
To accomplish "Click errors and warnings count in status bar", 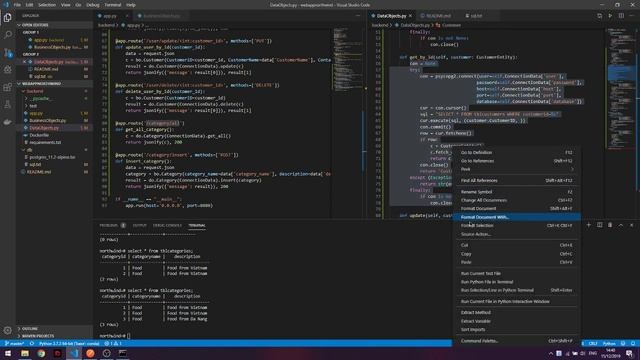I will click(x=114, y=343).
